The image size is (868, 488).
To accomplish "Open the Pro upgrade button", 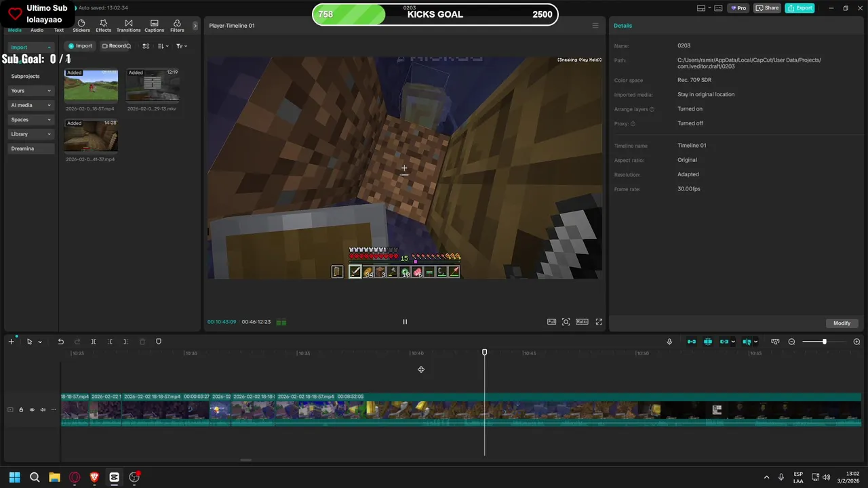I will (738, 8).
